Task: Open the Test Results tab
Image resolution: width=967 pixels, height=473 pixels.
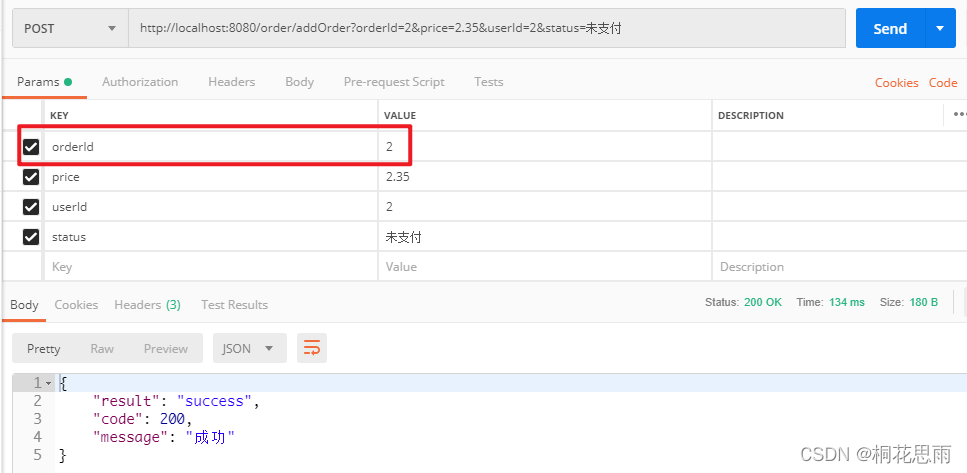Action: tap(234, 305)
